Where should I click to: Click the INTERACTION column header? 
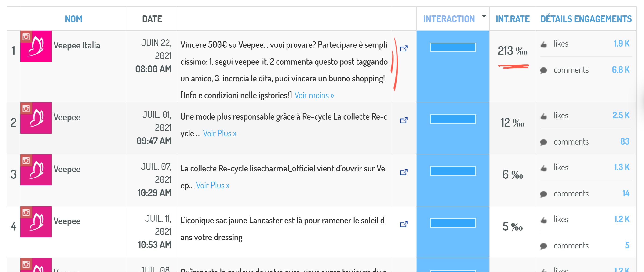coord(449,19)
